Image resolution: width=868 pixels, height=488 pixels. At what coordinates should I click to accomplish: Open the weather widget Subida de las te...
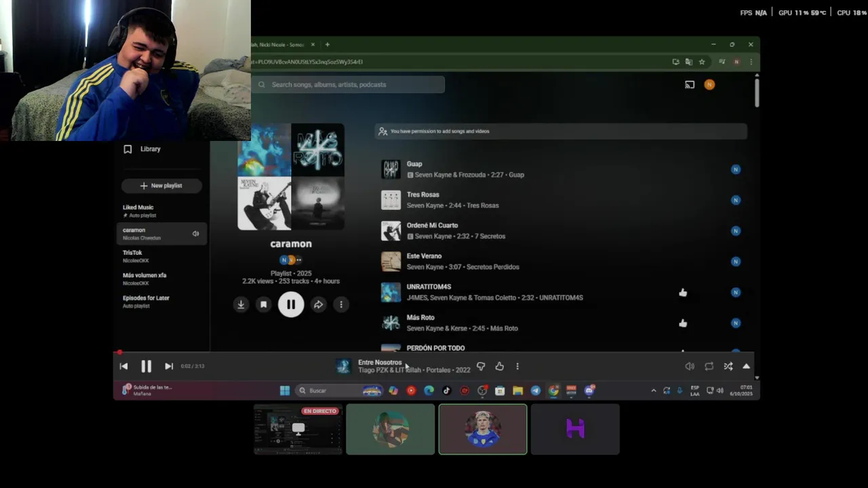[147, 390]
